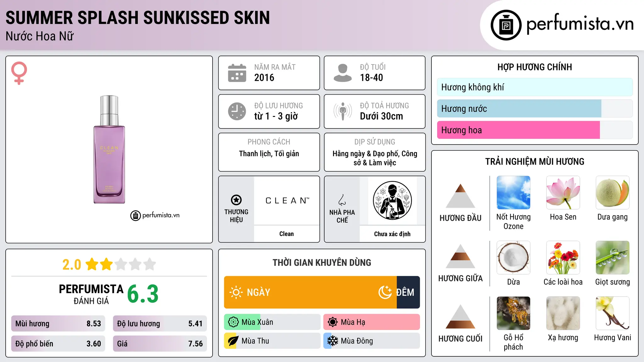Click the Mùi hương 8.53 score bar

tap(58, 324)
